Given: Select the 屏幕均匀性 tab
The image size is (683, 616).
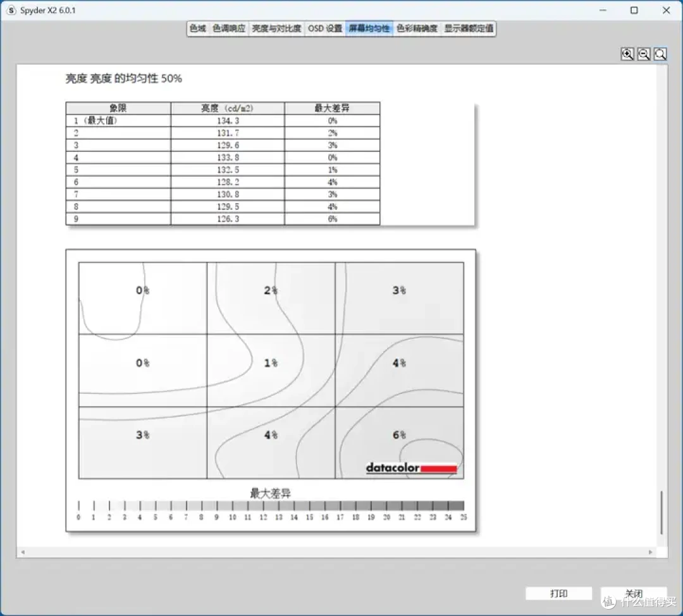Looking at the screenshot, I should [x=369, y=28].
